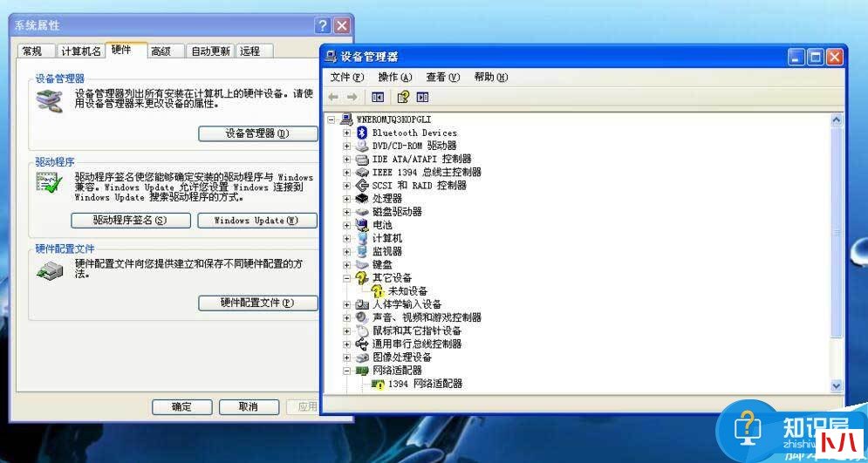Collapse the 其它设备 node
The width and height of the screenshot is (868, 463).
click(346, 278)
